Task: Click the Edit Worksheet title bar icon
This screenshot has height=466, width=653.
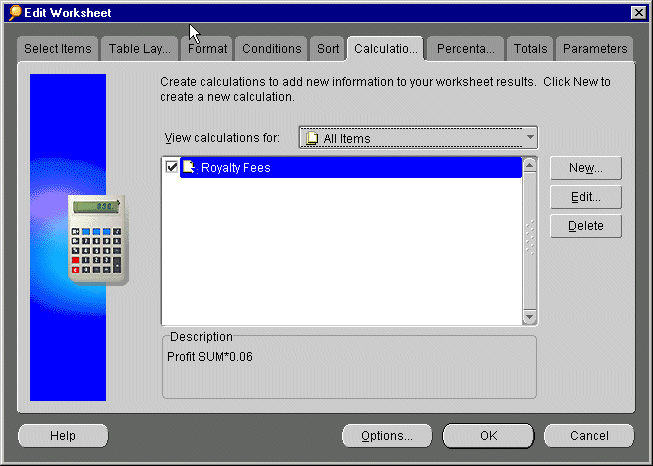Action: point(14,12)
